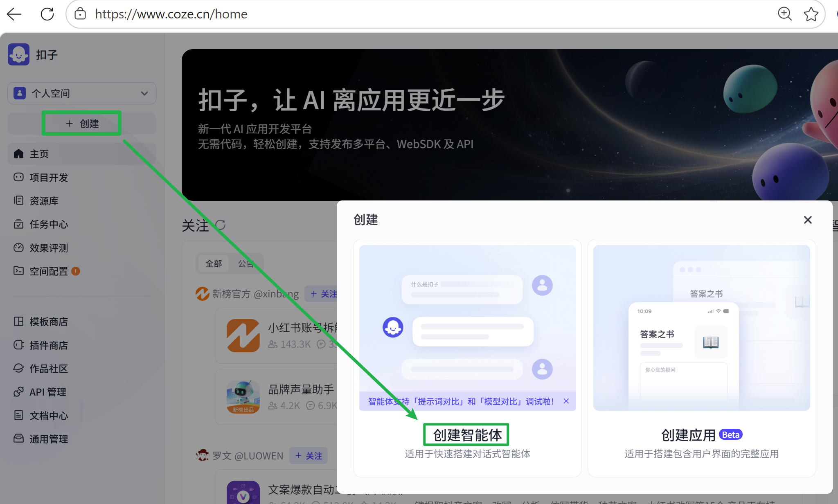Viewport: 838px width, 504px height.
Task: Choose the 创建应用 Beta option
Action: (x=701, y=435)
